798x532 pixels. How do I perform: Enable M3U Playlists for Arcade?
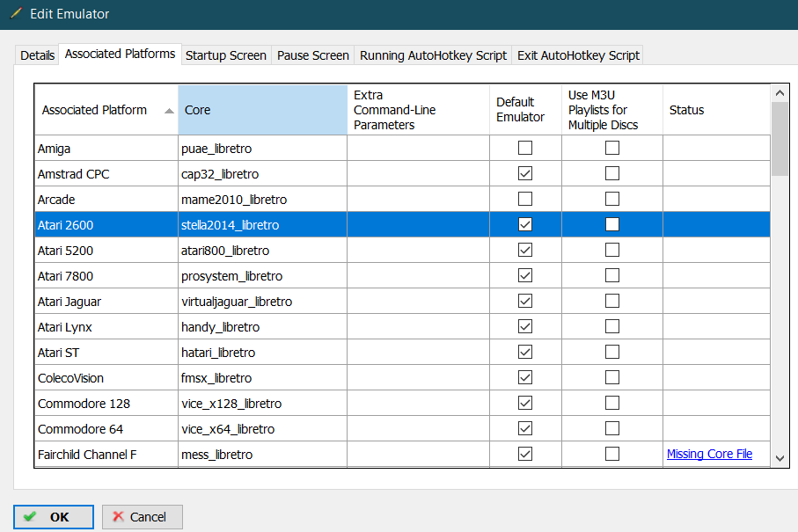click(x=612, y=199)
